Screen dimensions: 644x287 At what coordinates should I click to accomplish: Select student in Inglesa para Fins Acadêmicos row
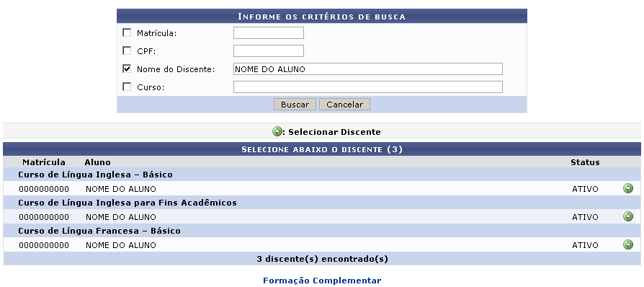627,216
